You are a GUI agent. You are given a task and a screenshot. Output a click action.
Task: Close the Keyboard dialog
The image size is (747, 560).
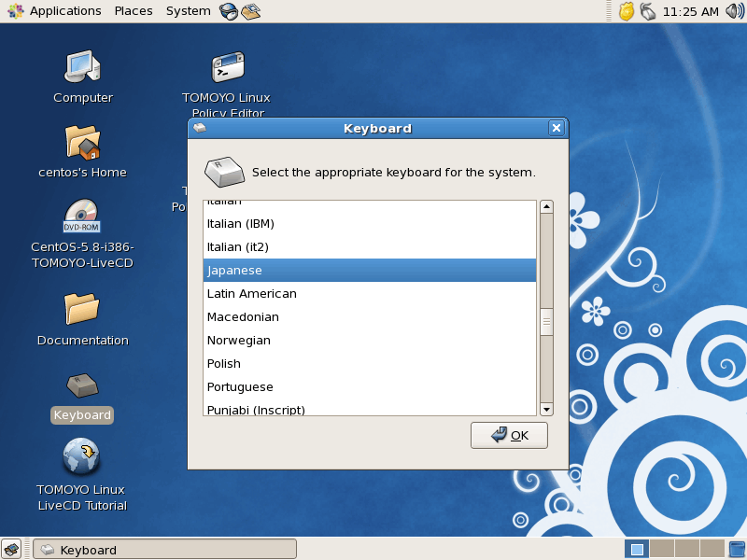pos(556,128)
